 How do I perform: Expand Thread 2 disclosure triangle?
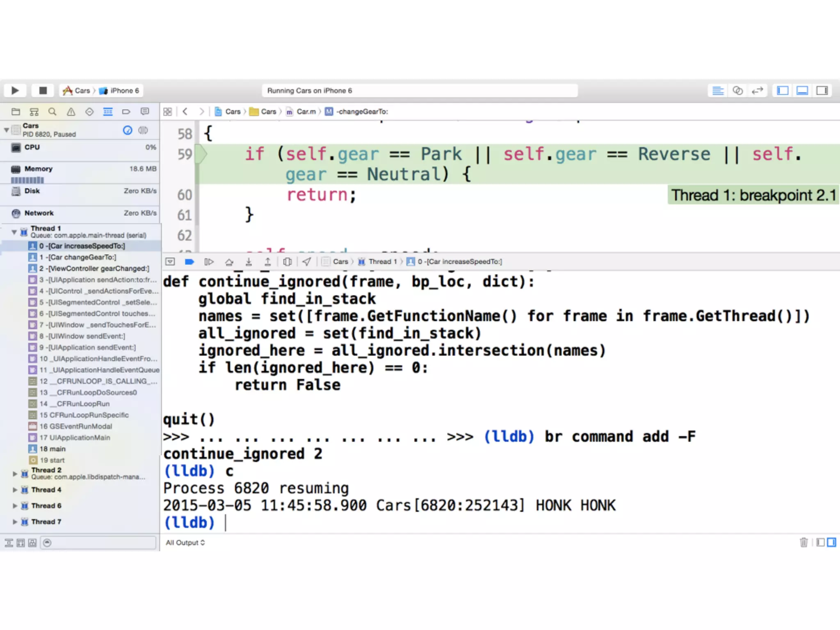tap(15, 474)
